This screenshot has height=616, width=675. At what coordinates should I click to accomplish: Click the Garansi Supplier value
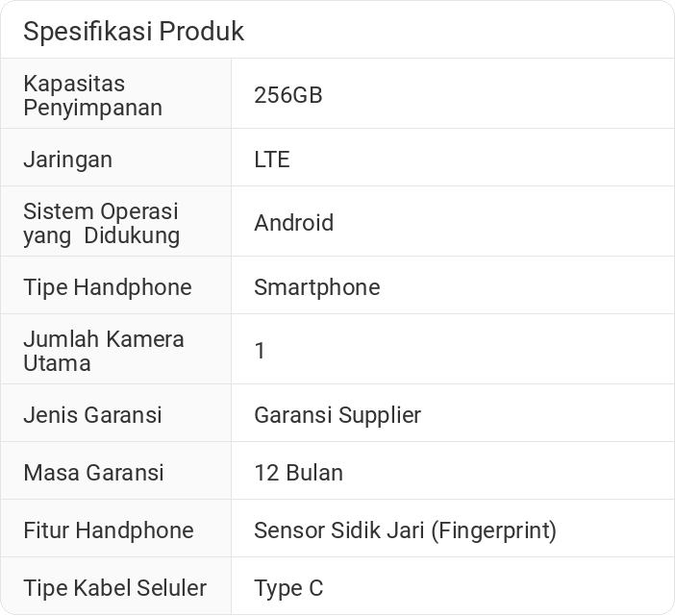click(x=337, y=415)
